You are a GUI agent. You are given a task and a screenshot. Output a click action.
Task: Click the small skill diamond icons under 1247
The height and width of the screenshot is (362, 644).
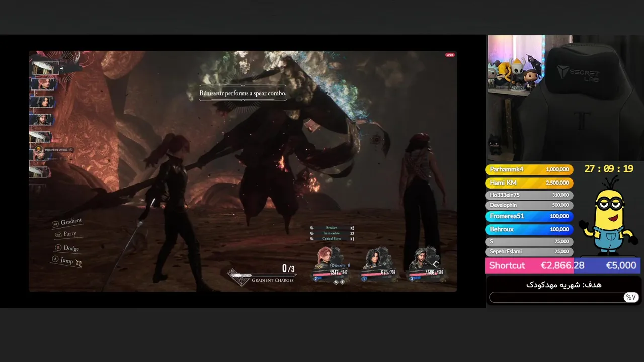pyautogui.click(x=339, y=282)
